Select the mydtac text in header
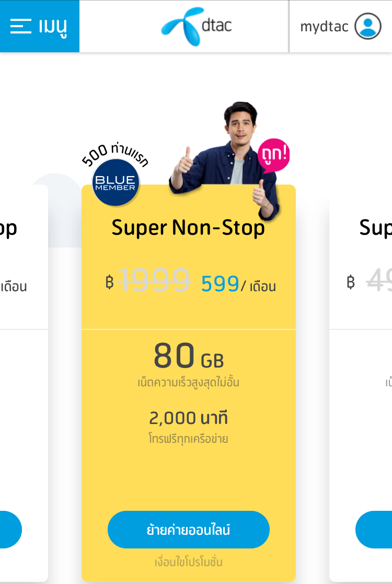Viewport: 392px width, 584px height. pos(324,27)
